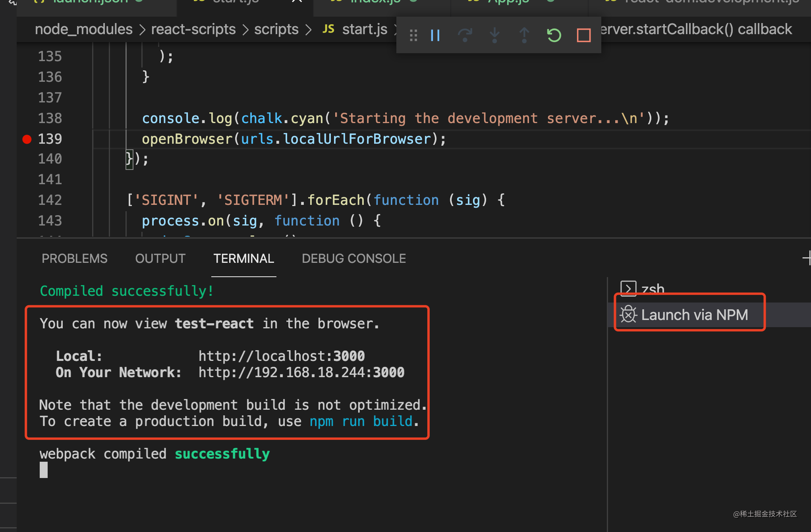Switch to the PROBLEMS panel tab
The image size is (811, 532).
[75, 259]
